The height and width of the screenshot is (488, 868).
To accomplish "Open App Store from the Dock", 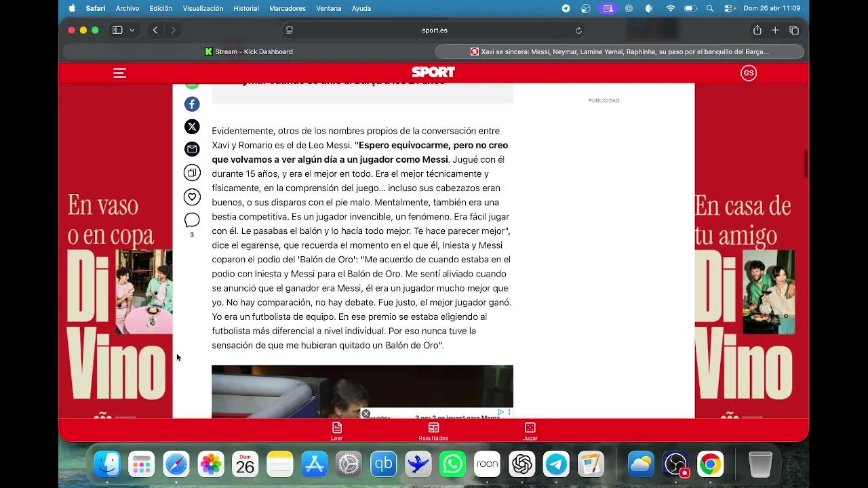I will pos(315,464).
